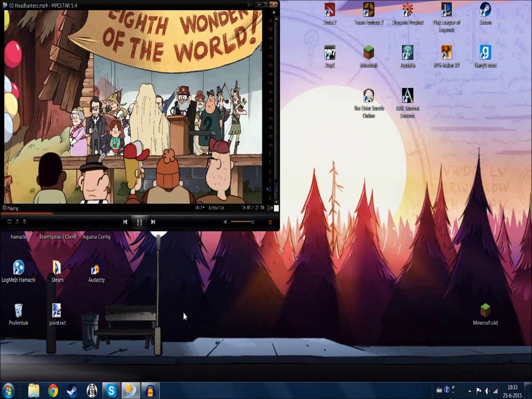
Task: Open the Audacity desktop shortcut
Action: (x=96, y=272)
